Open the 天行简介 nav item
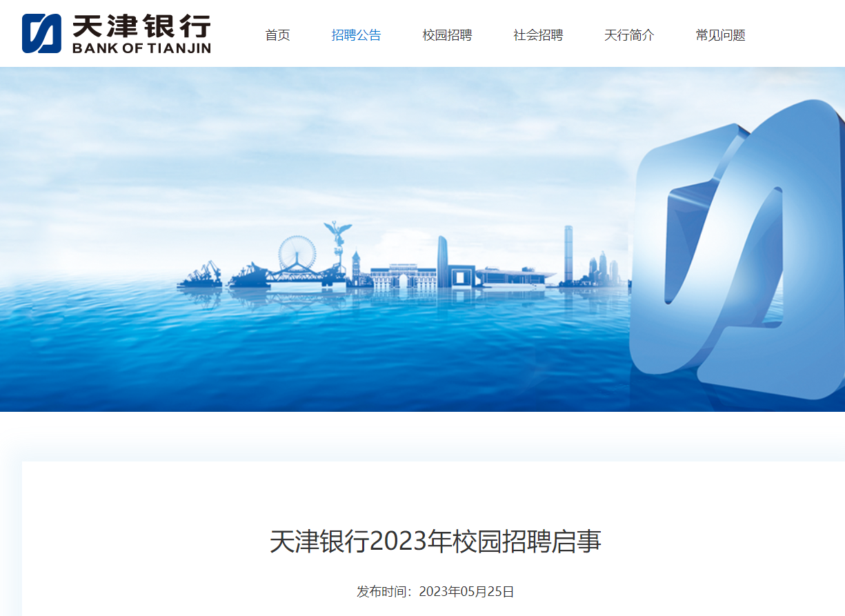This screenshot has width=845, height=616. [x=629, y=35]
